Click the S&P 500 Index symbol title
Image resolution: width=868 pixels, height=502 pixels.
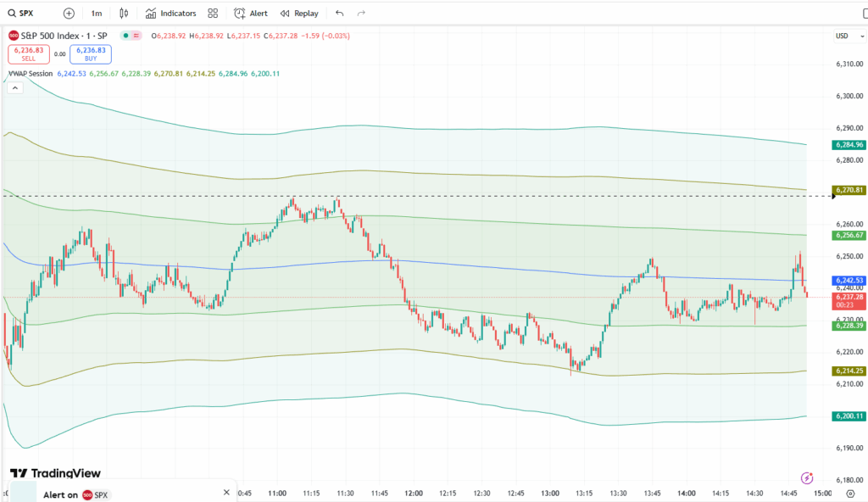(64, 36)
